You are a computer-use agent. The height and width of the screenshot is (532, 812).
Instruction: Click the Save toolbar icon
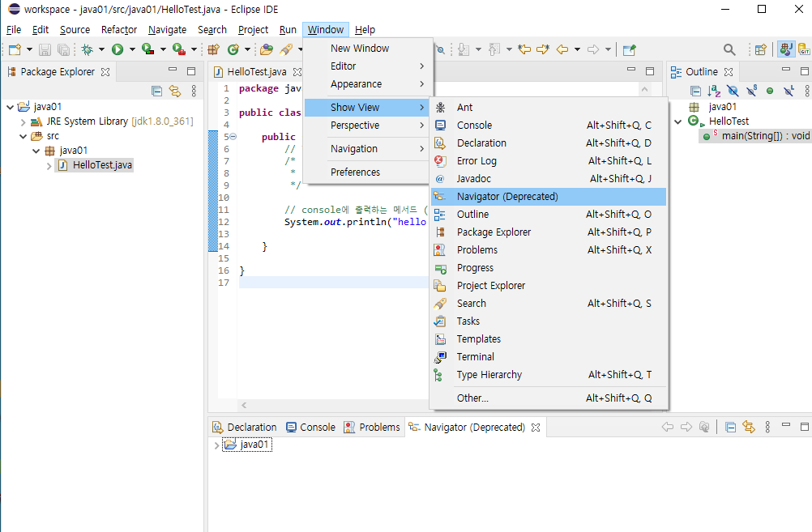click(x=45, y=49)
